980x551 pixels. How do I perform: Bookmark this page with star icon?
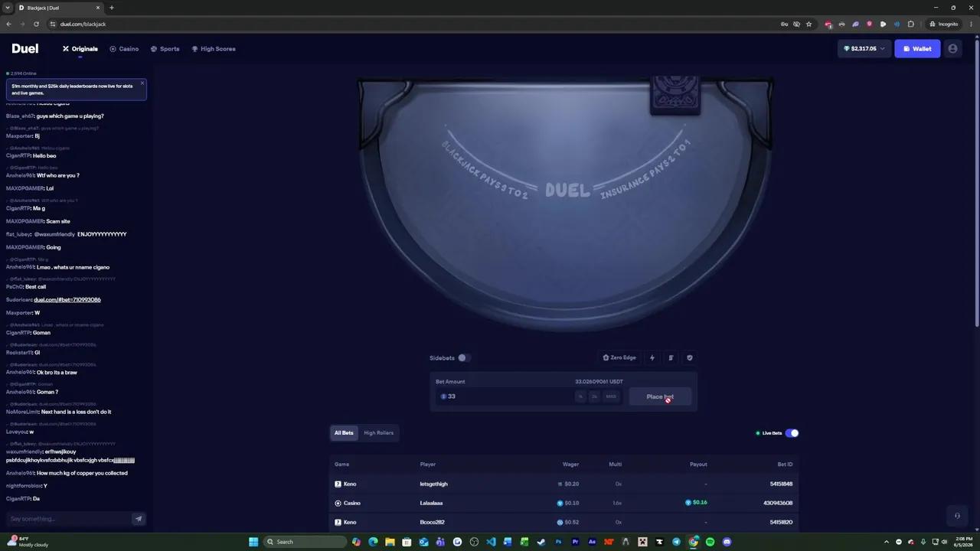click(808, 24)
